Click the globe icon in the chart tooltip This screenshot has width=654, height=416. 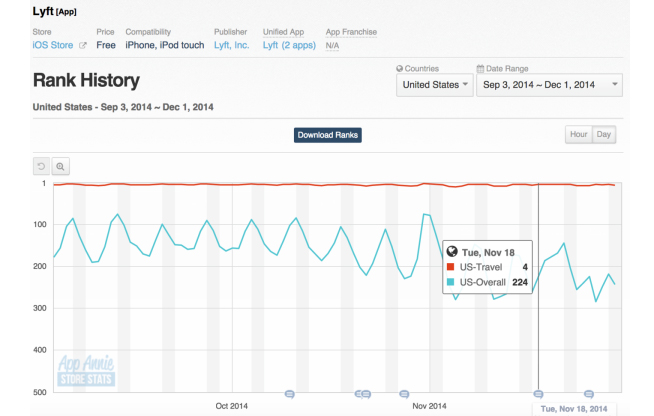(x=451, y=252)
